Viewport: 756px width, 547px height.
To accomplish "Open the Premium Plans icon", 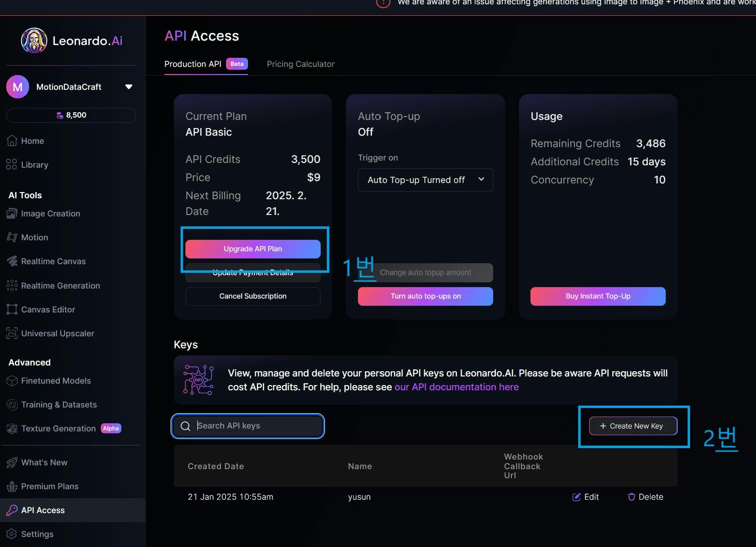I will click(12, 486).
